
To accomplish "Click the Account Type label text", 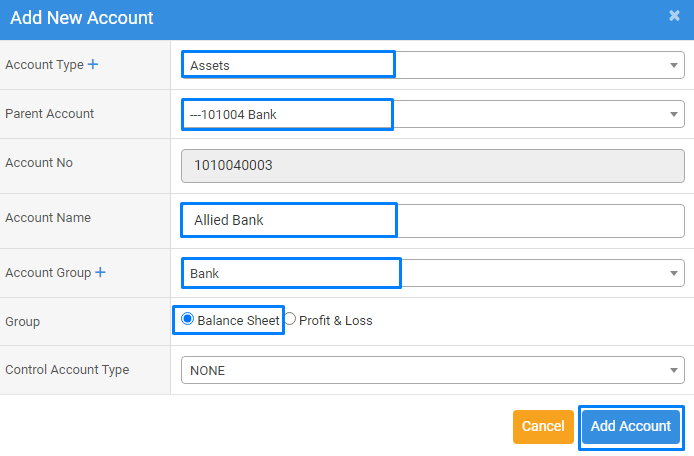I will point(44,65).
